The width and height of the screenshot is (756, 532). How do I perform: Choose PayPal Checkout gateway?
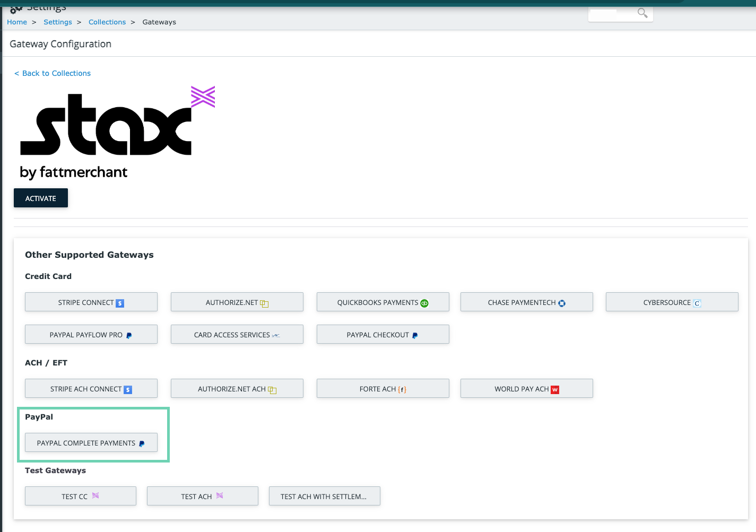tap(383, 334)
